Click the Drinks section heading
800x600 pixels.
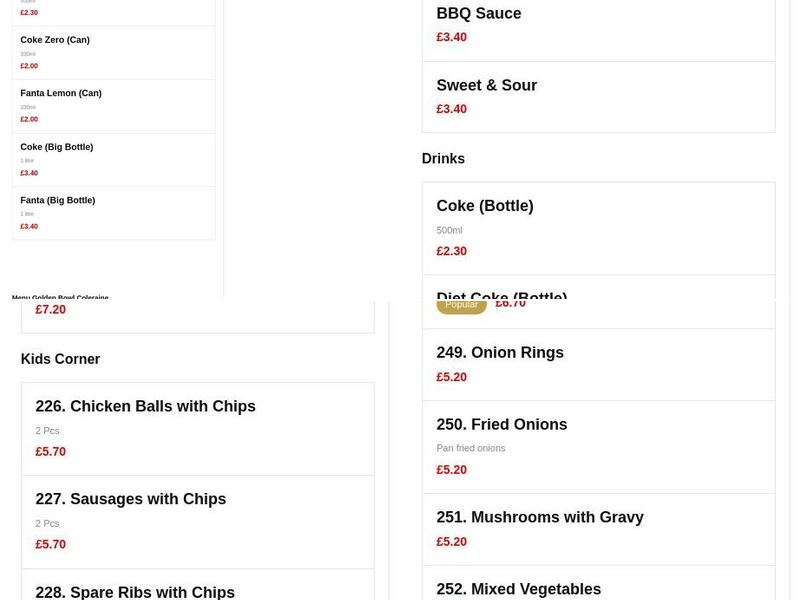click(x=443, y=159)
